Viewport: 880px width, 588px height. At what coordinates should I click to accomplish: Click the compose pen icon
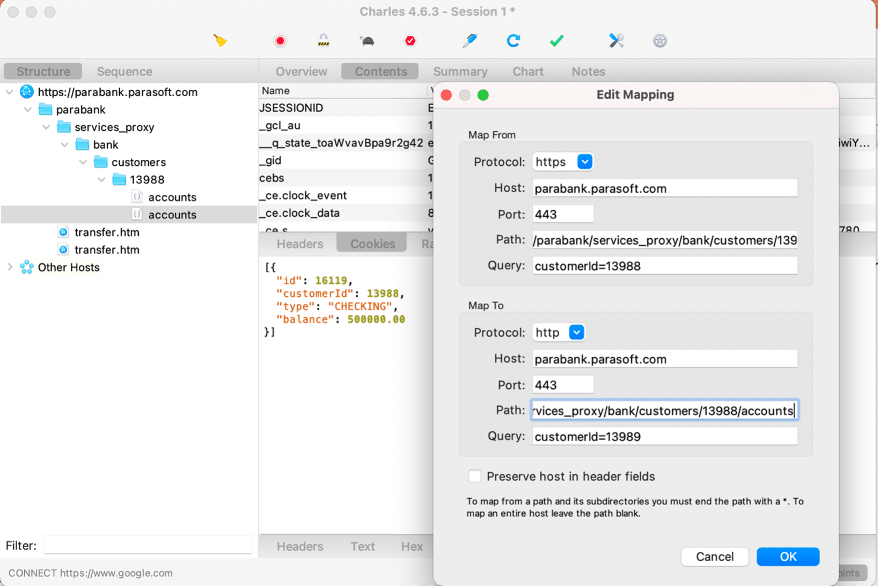click(470, 41)
